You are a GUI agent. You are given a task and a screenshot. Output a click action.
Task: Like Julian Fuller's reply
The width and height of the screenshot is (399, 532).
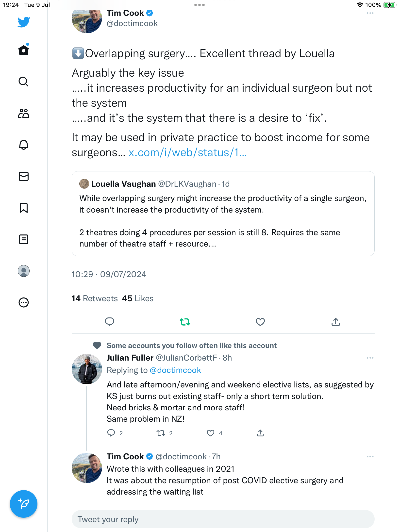(211, 433)
